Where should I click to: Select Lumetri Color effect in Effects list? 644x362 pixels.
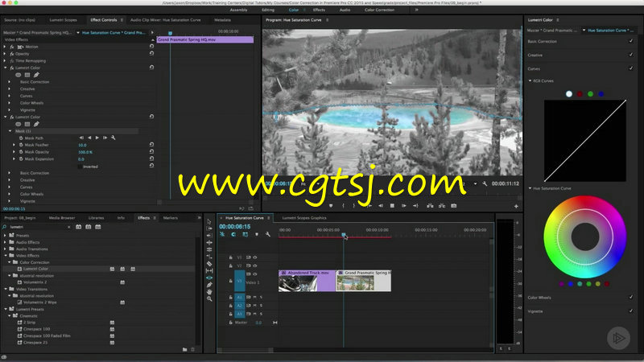[35, 269]
